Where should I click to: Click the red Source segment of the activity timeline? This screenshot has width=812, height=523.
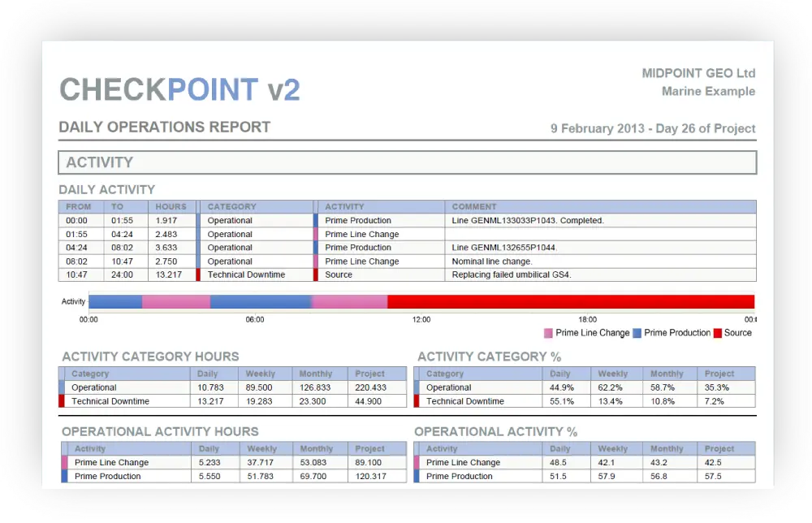point(571,301)
